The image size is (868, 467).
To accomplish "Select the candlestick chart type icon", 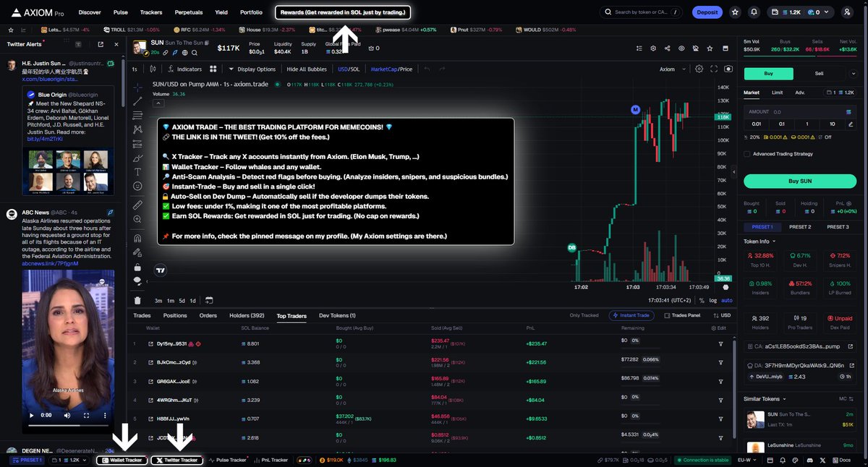I will click(153, 69).
